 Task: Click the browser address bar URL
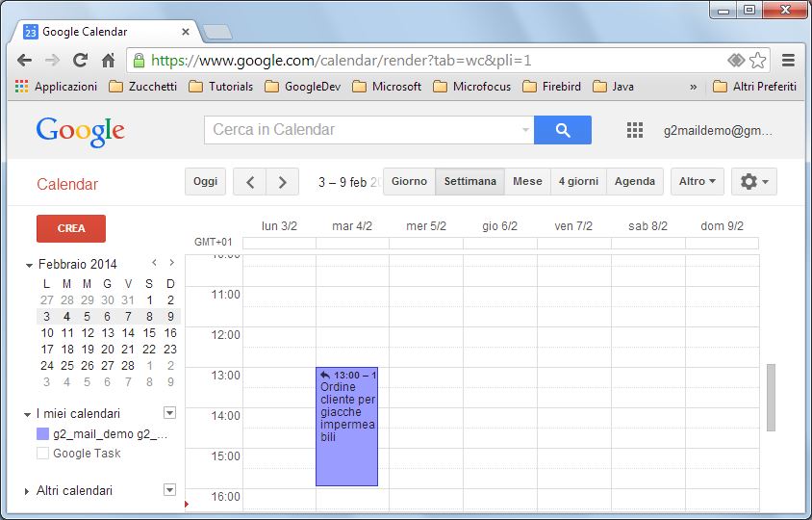[x=341, y=61]
